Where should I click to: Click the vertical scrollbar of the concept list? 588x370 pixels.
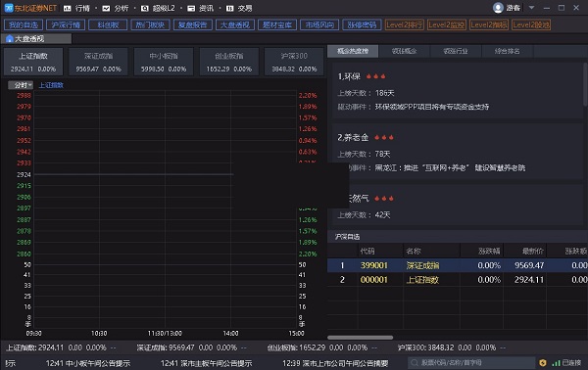tap(585, 84)
